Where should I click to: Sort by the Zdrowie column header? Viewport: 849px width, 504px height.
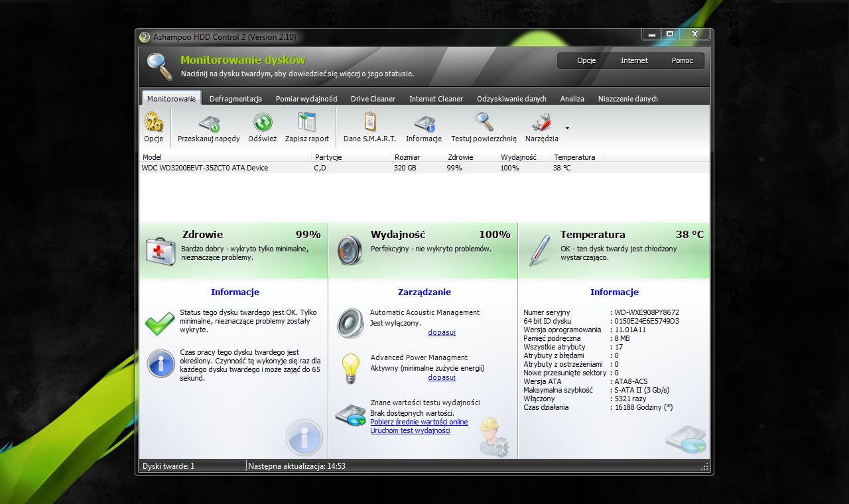471,157
